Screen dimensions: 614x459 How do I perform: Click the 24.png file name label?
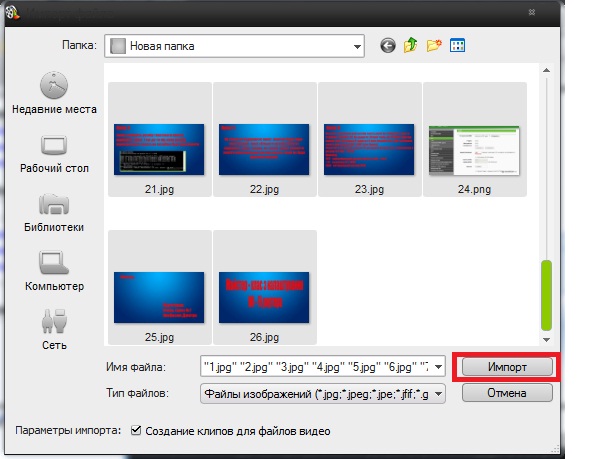click(474, 190)
